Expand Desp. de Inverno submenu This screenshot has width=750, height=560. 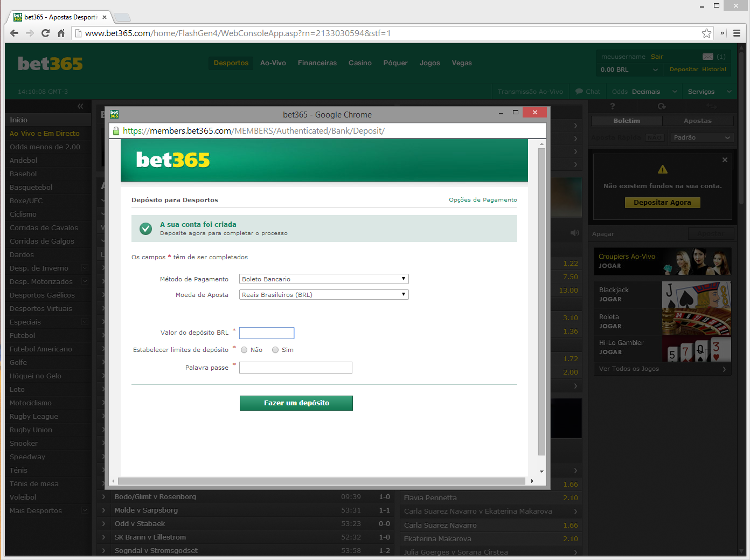85,268
